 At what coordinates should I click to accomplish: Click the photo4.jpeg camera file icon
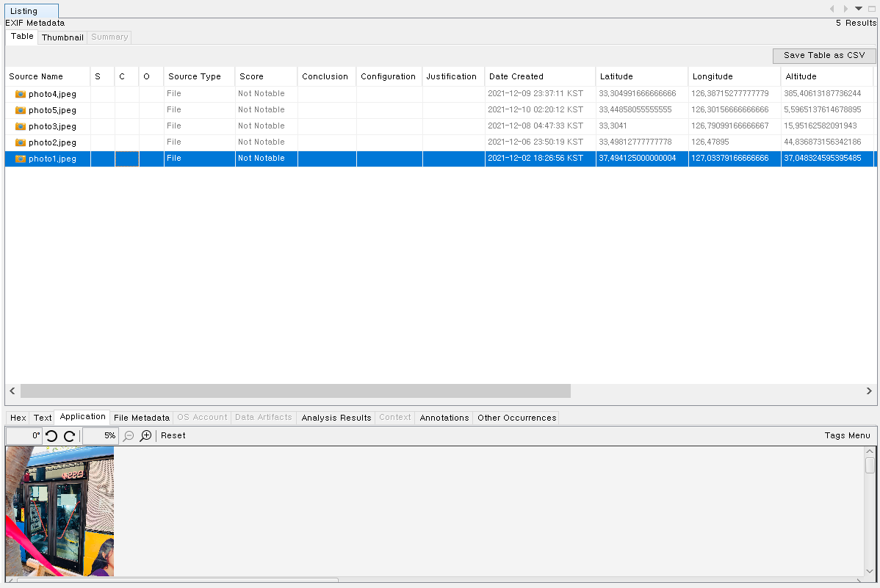[x=21, y=94]
